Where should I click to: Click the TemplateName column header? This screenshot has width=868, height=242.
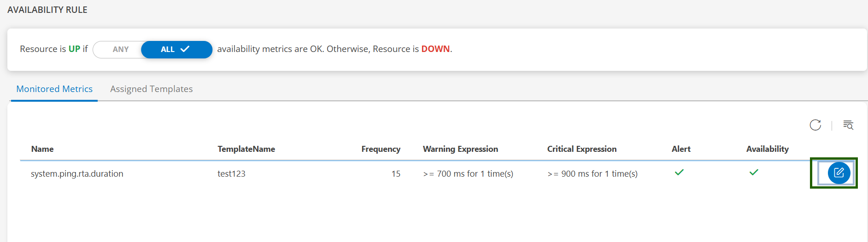[x=246, y=149]
